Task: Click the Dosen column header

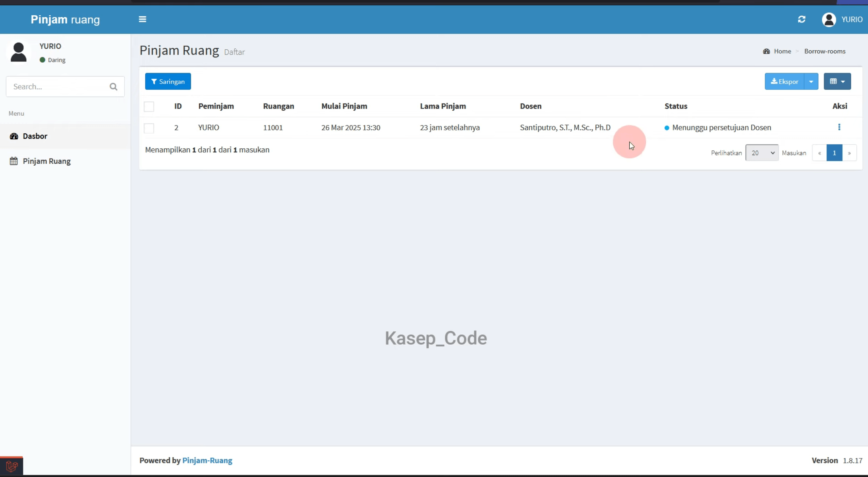Action: pos(530,106)
